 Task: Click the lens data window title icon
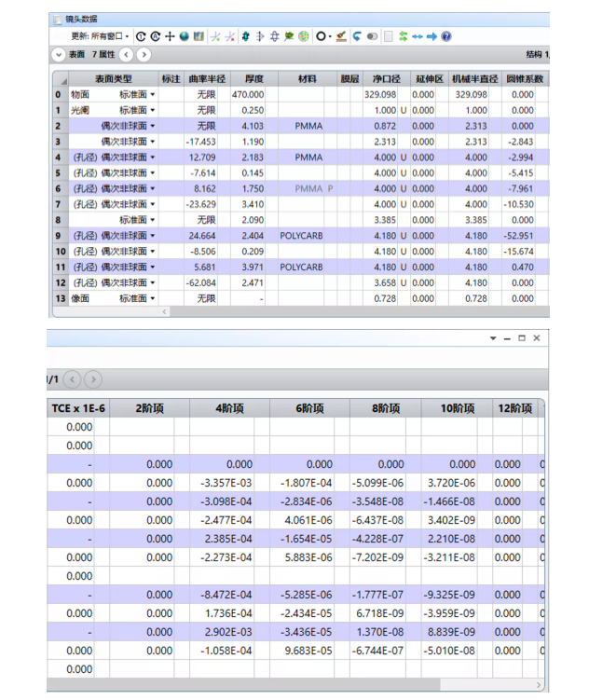[57, 20]
